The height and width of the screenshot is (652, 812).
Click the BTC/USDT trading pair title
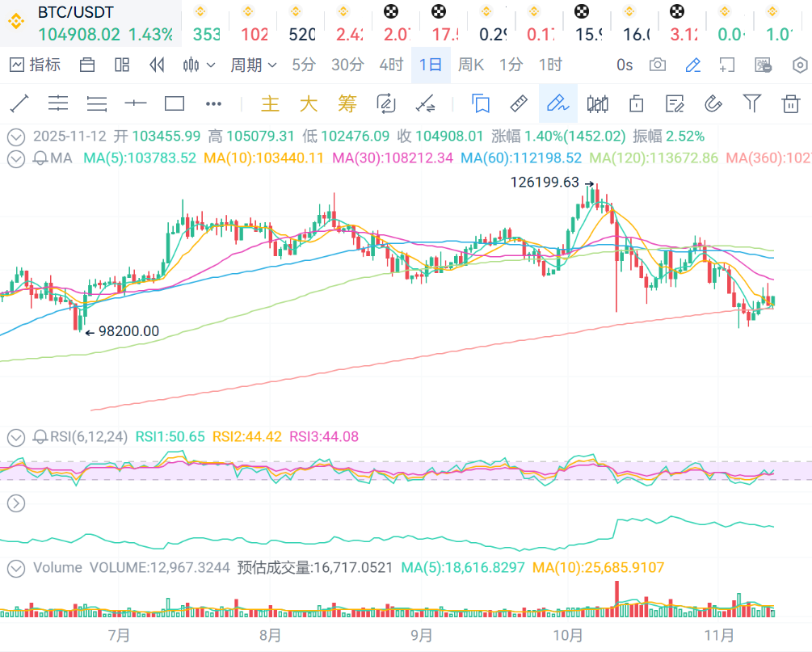(76, 12)
